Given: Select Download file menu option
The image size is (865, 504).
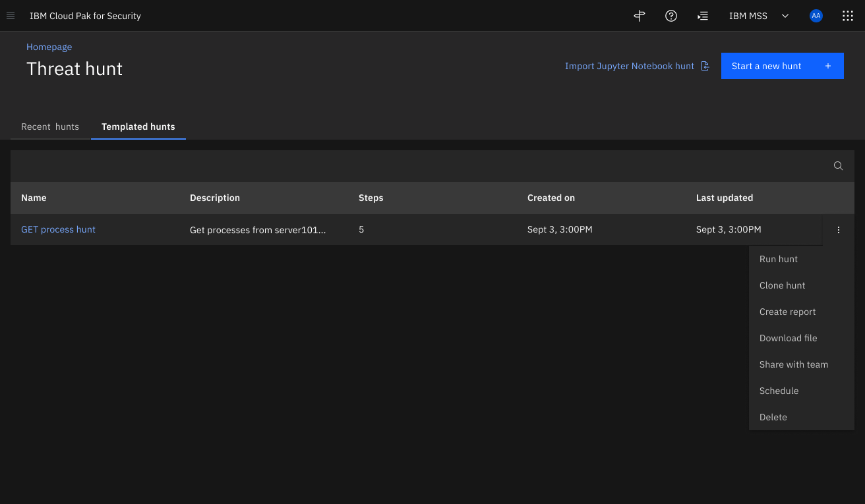Looking at the screenshot, I should [x=802, y=338].
